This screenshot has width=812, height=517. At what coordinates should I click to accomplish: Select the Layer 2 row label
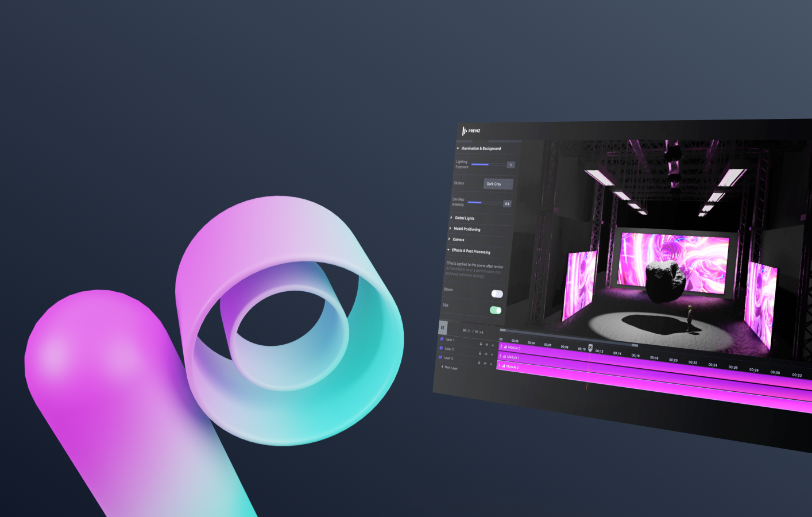click(x=449, y=349)
